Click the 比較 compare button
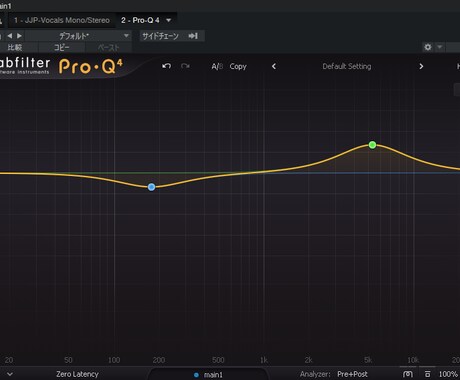Screen dimensions: 460x380 [x=15, y=47]
